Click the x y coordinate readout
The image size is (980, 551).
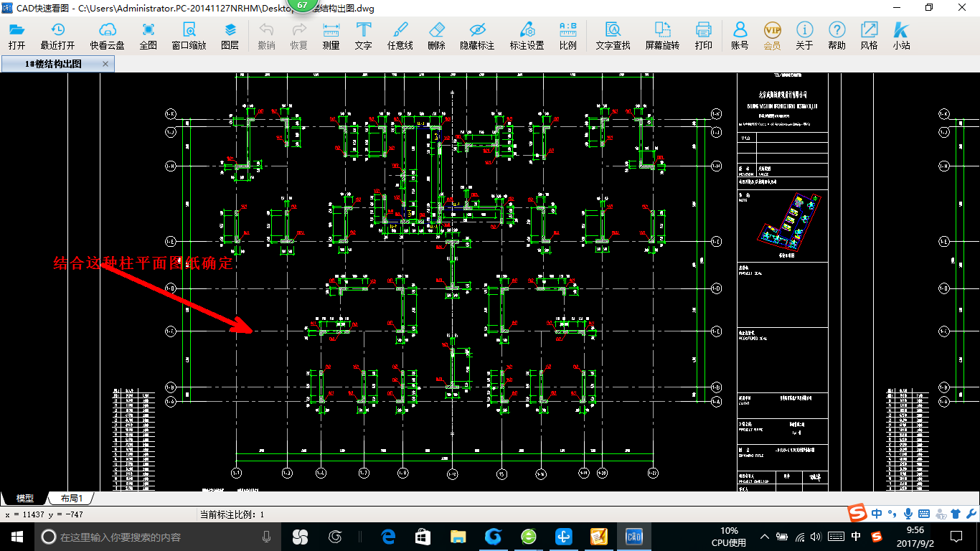pyautogui.click(x=44, y=514)
